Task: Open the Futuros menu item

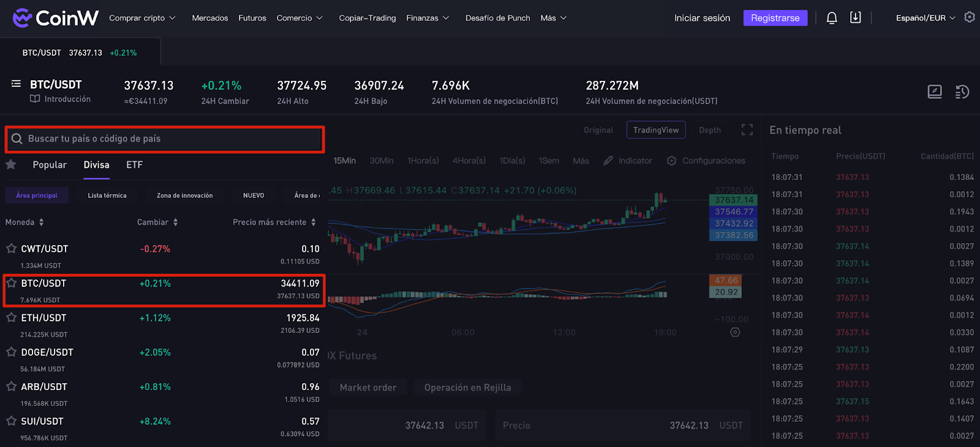Action: coord(252,18)
